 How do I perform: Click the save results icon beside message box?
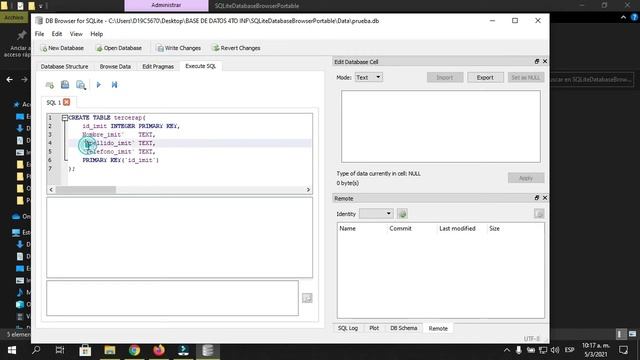click(307, 298)
